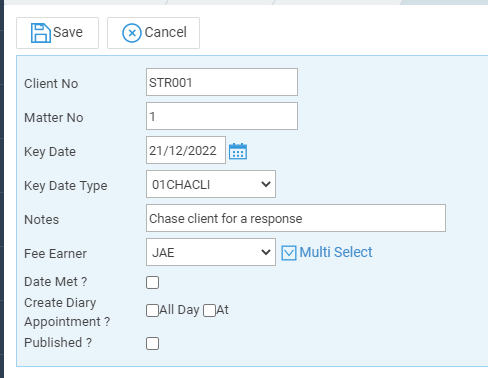Tick the Date Met checkbox
488x378 pixels.
[152, 282]
